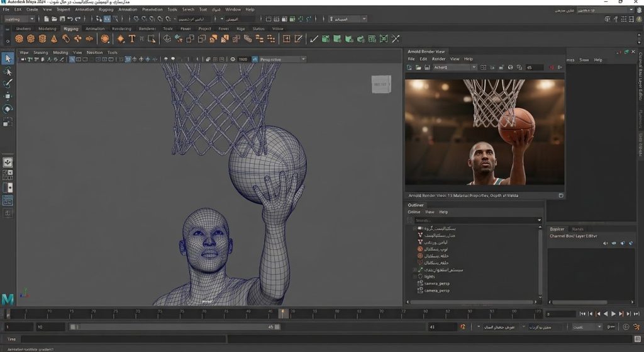The width and height of the screenshot is (644, 352).
Task: Open the Bopicer tab above Channel Box
Action: 557,229
